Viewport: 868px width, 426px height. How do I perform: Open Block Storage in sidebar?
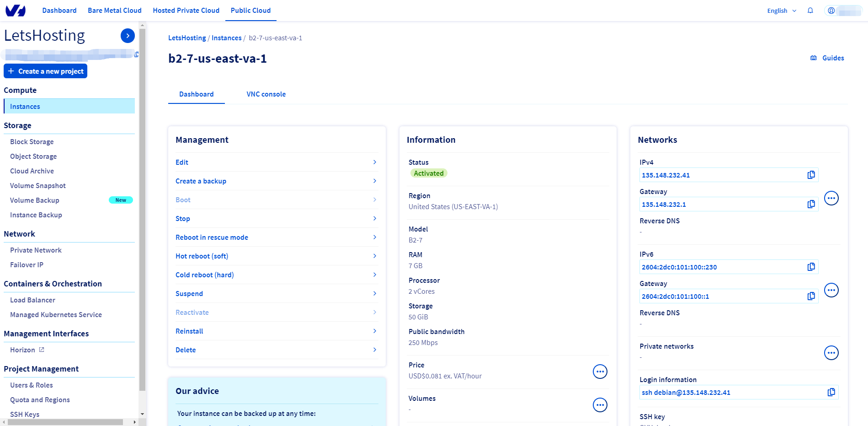point(32,142)
